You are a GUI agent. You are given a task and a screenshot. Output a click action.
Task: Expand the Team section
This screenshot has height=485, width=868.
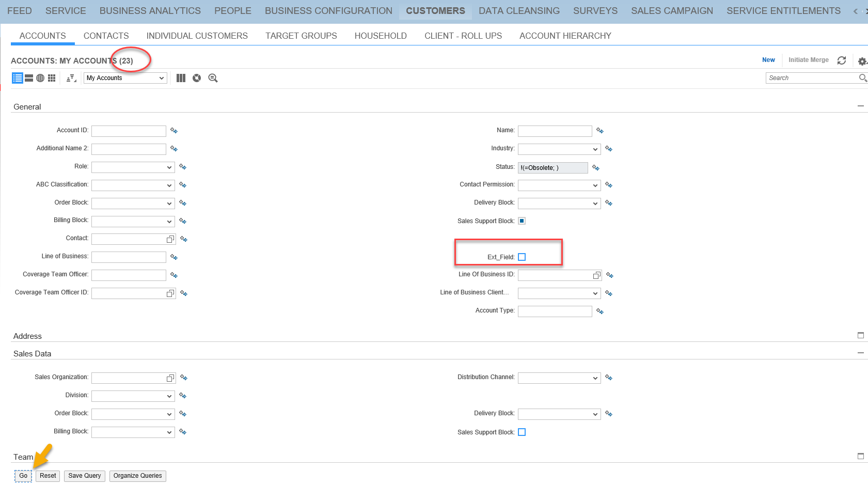pyautogui.click(x=860, y=456)
